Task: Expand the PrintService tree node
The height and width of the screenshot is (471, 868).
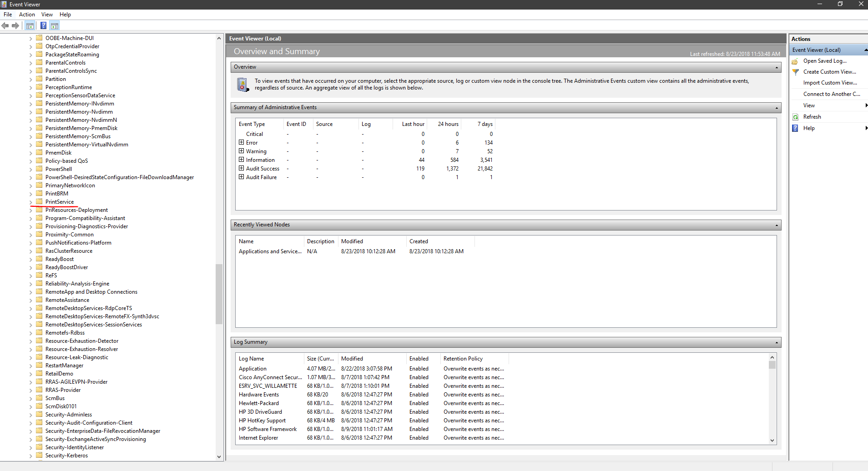Action: pyautogui.click(x=31, y=202)
